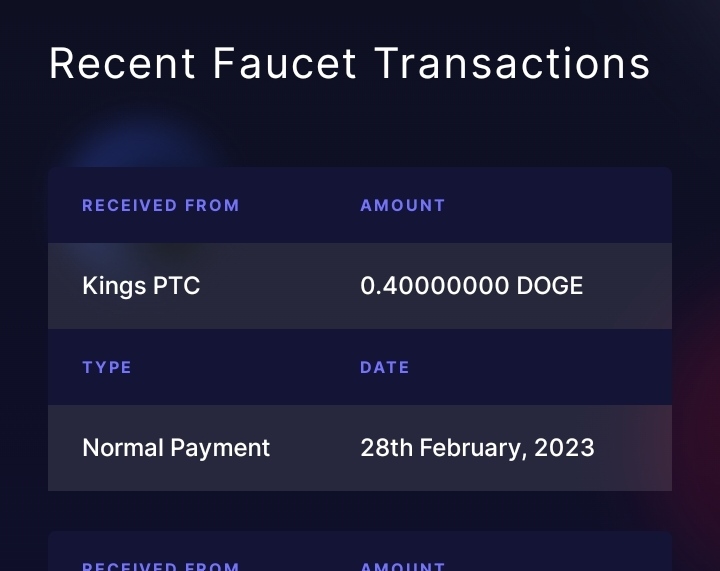Click AMOUNT header in second card
Viewport: 720px width, 571px height.
(403, 566)
